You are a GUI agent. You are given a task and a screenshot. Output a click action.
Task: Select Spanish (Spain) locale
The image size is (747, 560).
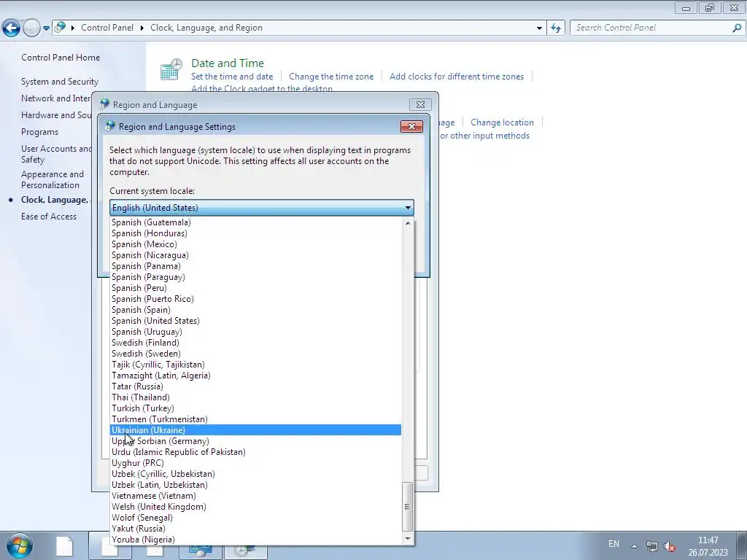pos(256,310)
